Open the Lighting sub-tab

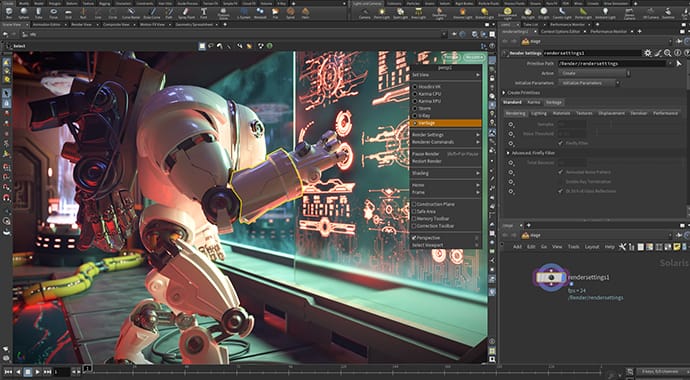point(539,113)
